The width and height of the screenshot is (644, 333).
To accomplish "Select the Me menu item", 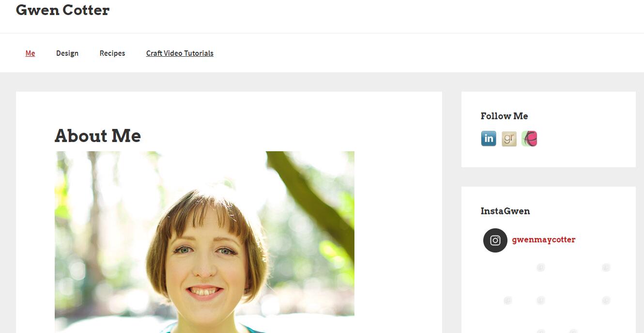I will [30, 53].
